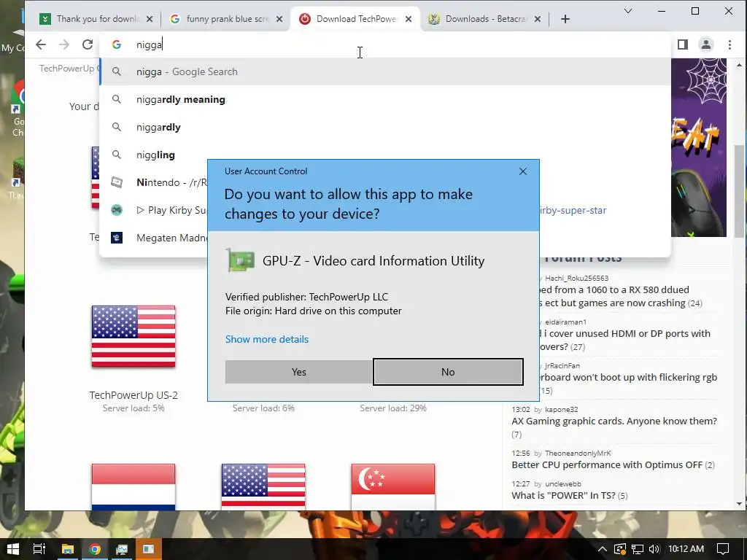Reload the page with the refresh icon
The image size is (747, 560).
(x=88, y=44)
